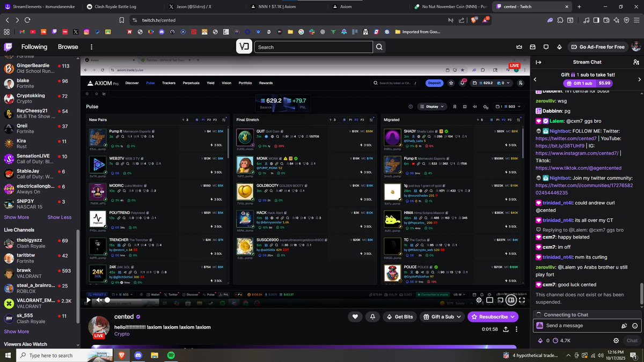Open the Prime loot crown icon
This screenshot has width=644, height=362.
[519, 47]
